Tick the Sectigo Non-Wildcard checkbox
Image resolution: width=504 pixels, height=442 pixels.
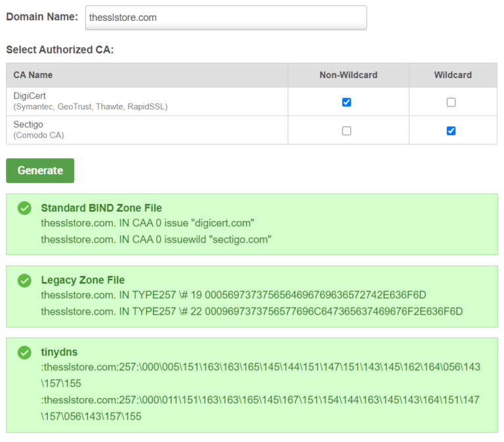(346, 131)
